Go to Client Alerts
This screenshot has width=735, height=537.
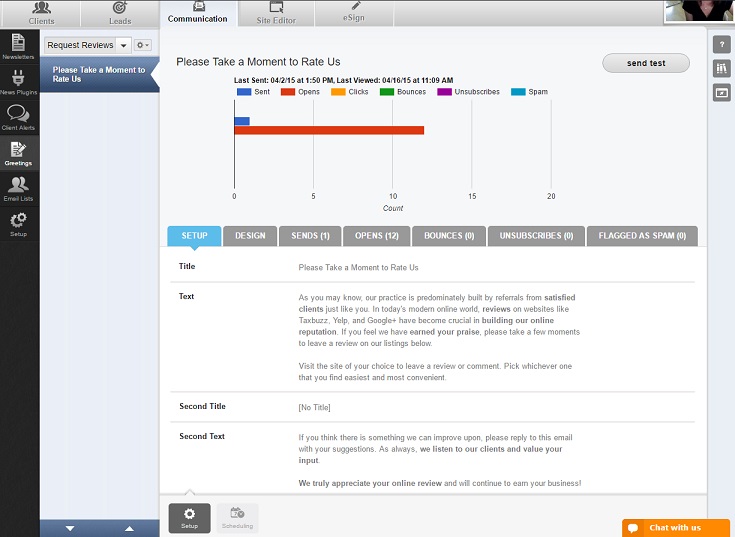point(18,118)
